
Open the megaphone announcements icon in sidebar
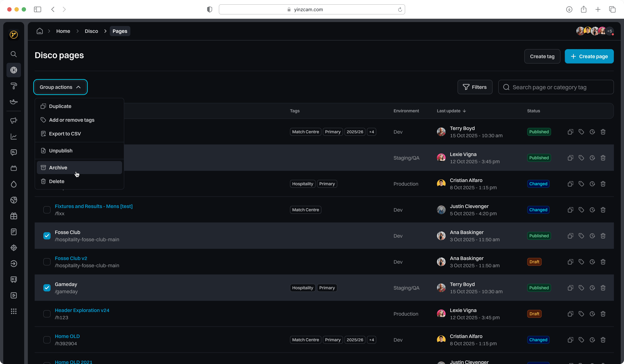point(14,121)
